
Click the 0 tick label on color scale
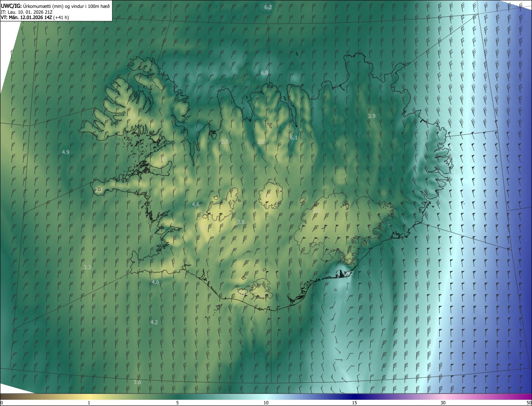tap(2, 403)
